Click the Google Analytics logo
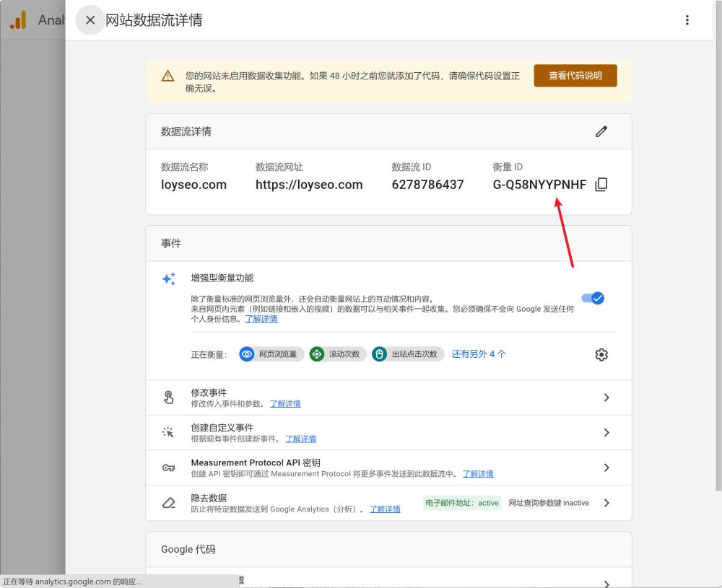The height and width of the screenshot is (588, 722). point(19,20)
